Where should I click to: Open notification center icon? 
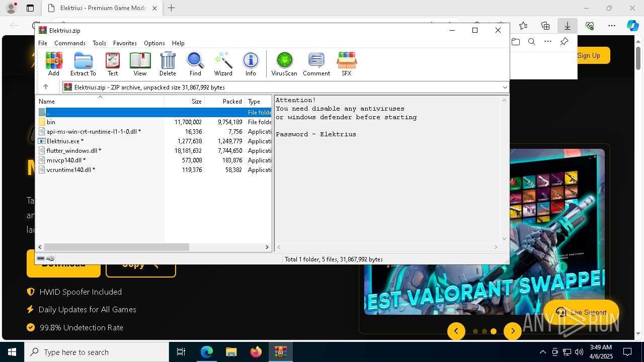(627, 352)
